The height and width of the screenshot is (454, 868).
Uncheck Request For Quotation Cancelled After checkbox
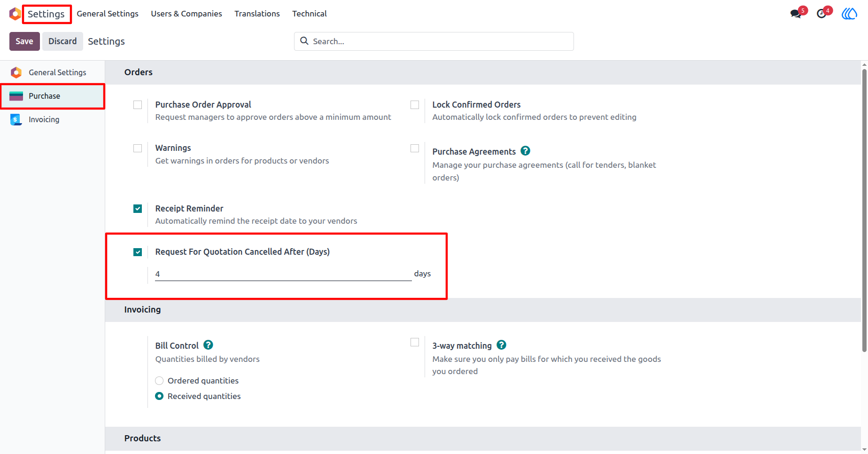coord(138,252)
